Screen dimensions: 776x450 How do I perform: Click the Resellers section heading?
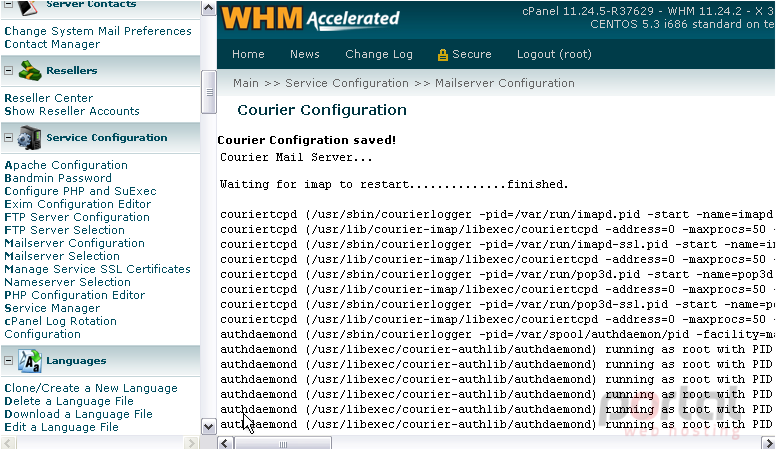click(x=72, y=71)
